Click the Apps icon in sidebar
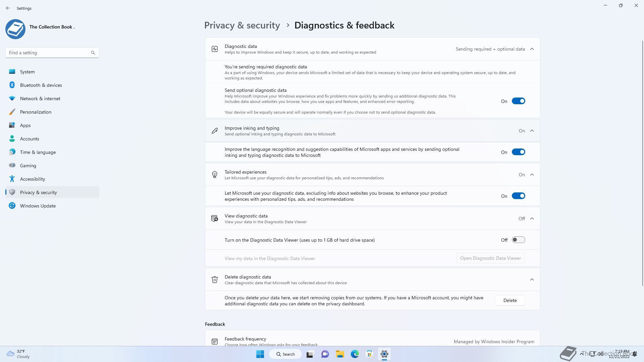Viewport: 644px width, 362px height. (12, 125)
